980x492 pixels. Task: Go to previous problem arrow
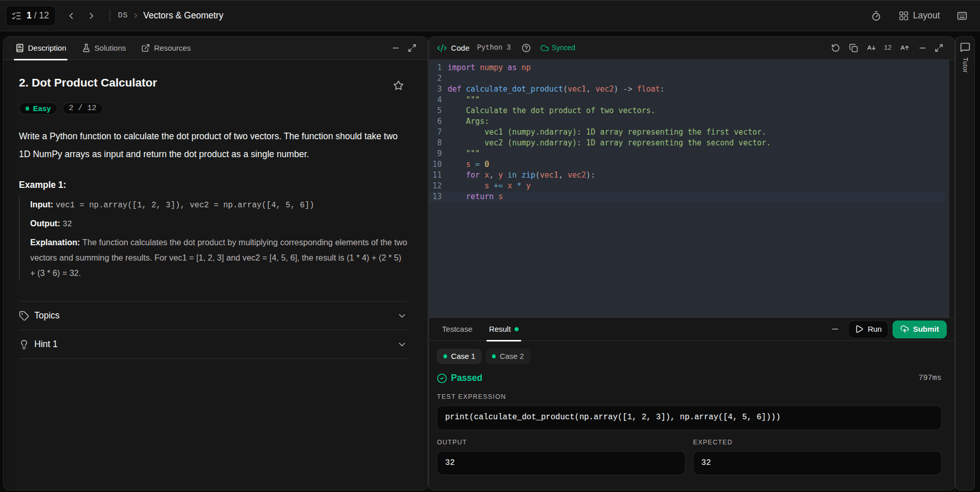pyautogui.click(x=71, y=16)
